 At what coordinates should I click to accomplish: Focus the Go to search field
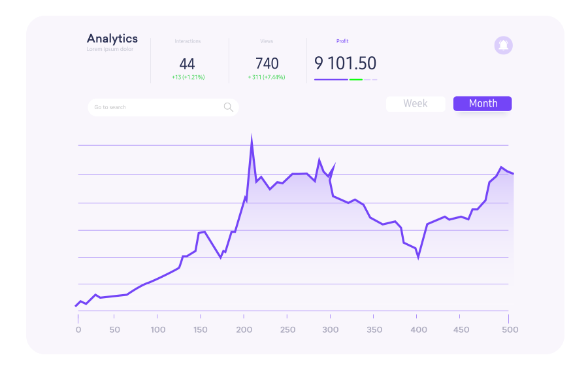(x=163, y=107)
